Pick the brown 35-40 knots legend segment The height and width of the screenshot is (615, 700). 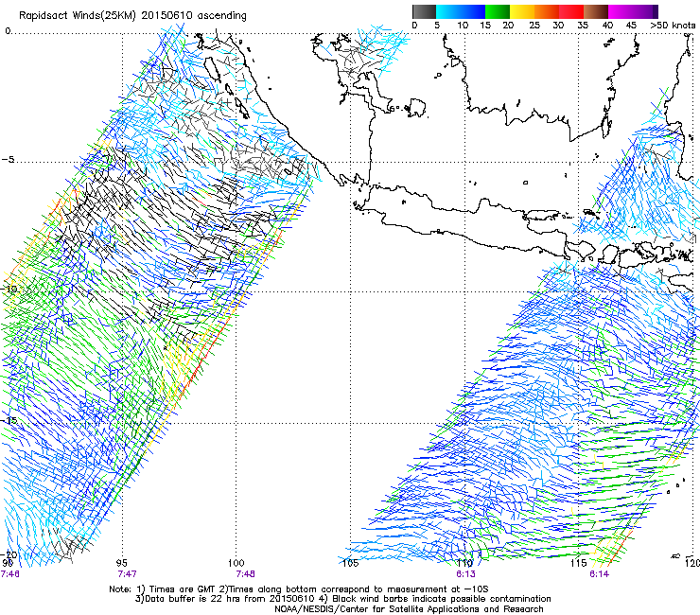coord(596,11)
